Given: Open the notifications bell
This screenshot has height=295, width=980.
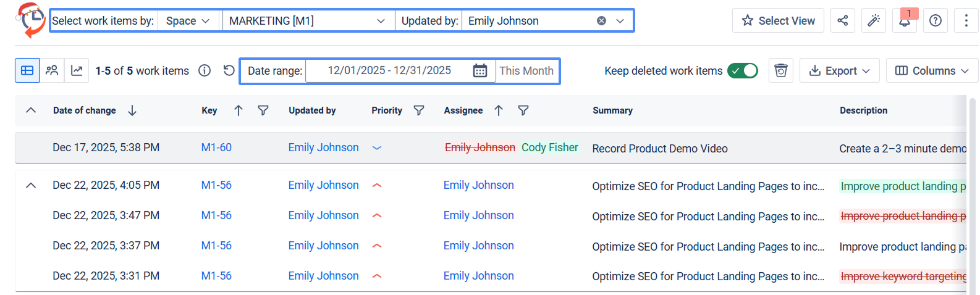Looking at the screenshot, I should 905,21.
